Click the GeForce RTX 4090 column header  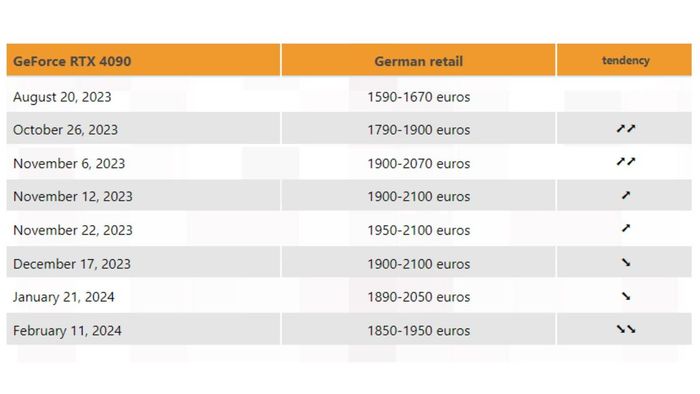click(143, 60)
